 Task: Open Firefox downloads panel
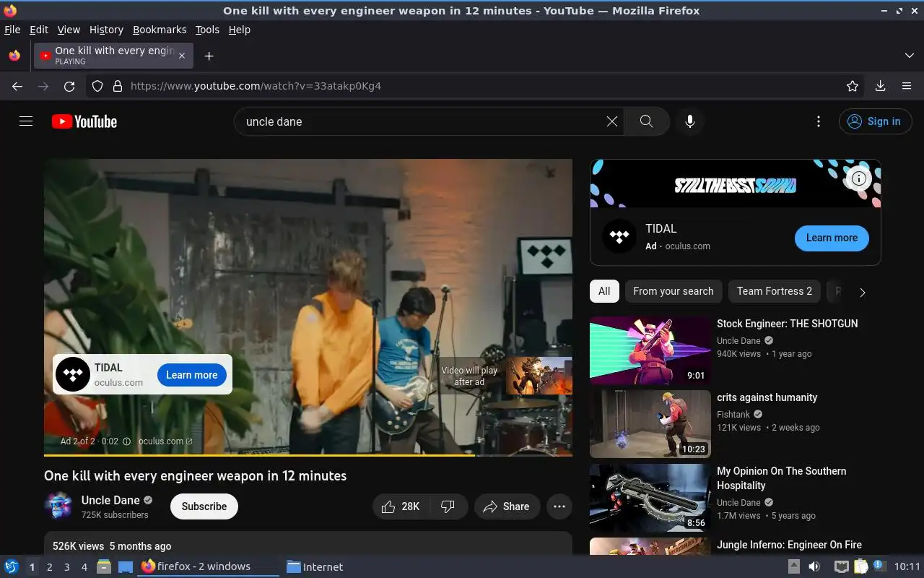(881, 86)
